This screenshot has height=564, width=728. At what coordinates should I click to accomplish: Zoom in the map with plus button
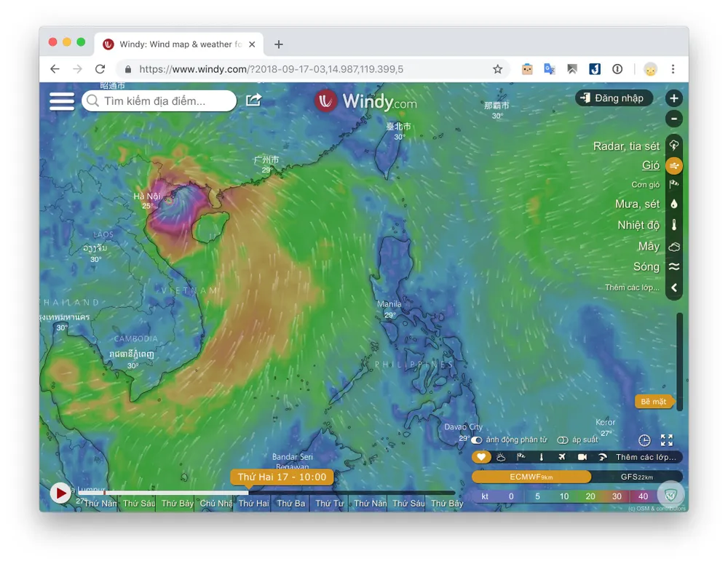click(674, 98)
